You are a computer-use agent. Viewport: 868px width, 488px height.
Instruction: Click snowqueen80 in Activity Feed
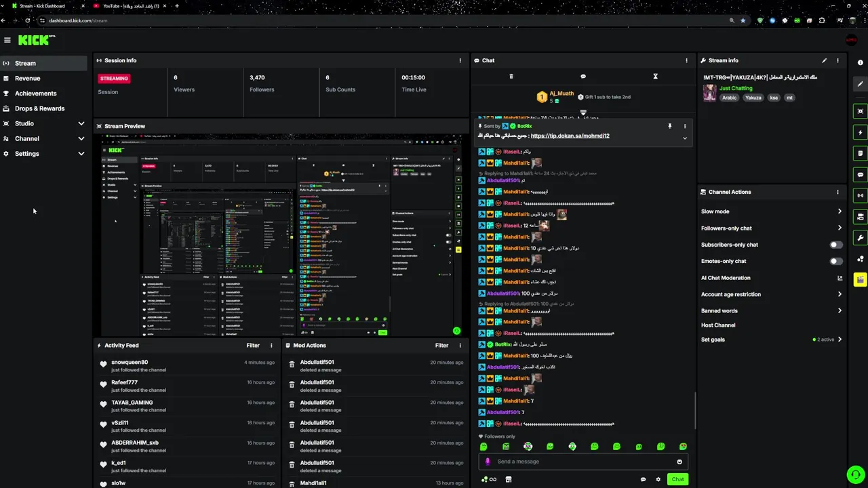pos(130,363)
